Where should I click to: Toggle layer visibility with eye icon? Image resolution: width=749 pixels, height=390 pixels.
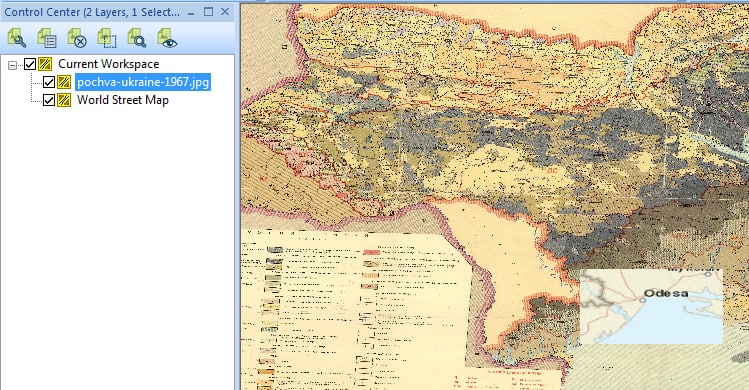click(167, 38)
